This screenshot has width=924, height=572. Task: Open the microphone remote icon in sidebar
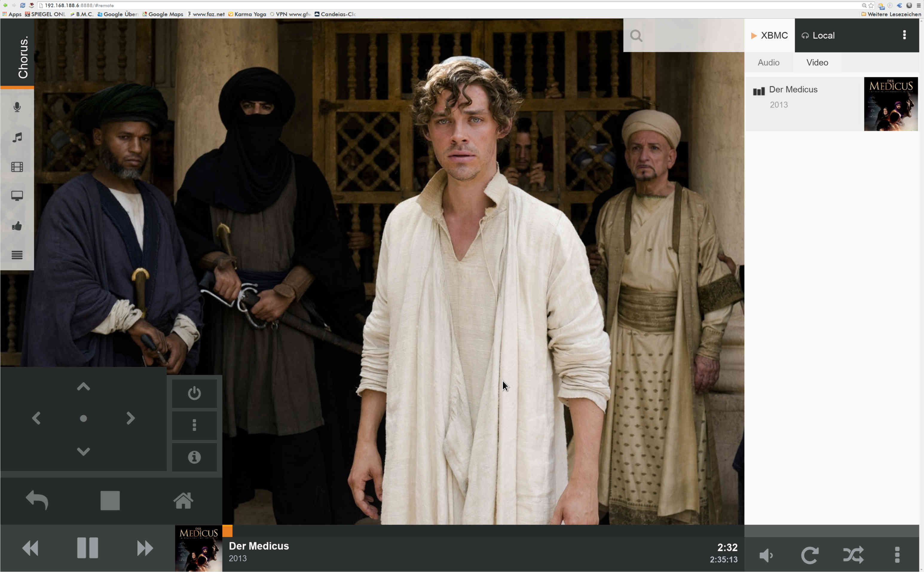[x=17, y=107]
